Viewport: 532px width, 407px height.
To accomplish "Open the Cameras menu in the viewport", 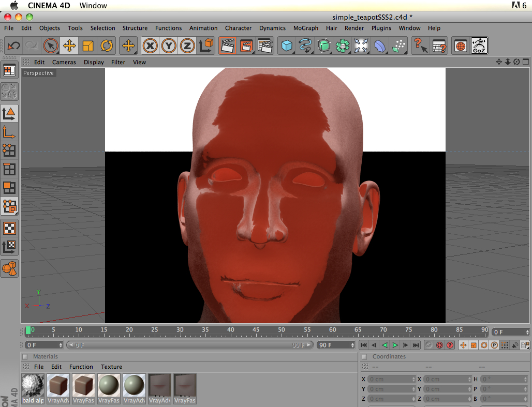I will [64, 62].
